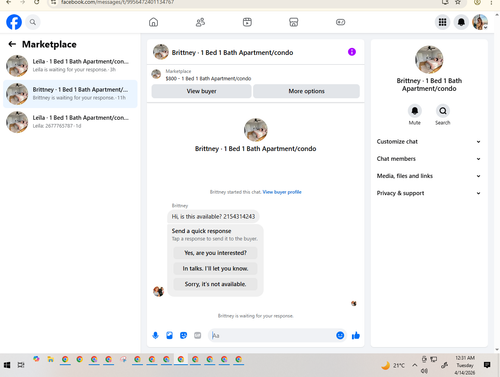Click the browser address bar URL
The image size is (500, 377).
click(x=117, y=2)
